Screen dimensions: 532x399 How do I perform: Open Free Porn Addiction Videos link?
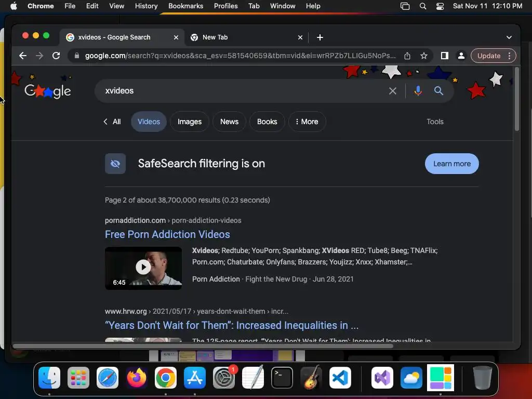coord(167,234)
